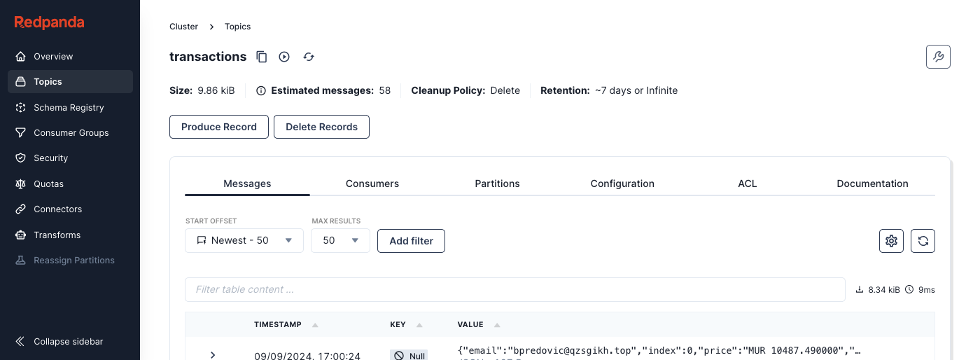Click the download icon near 8.34 kiB
The image size is (980, 360).
pyautogui.click(x=860, y=289)
